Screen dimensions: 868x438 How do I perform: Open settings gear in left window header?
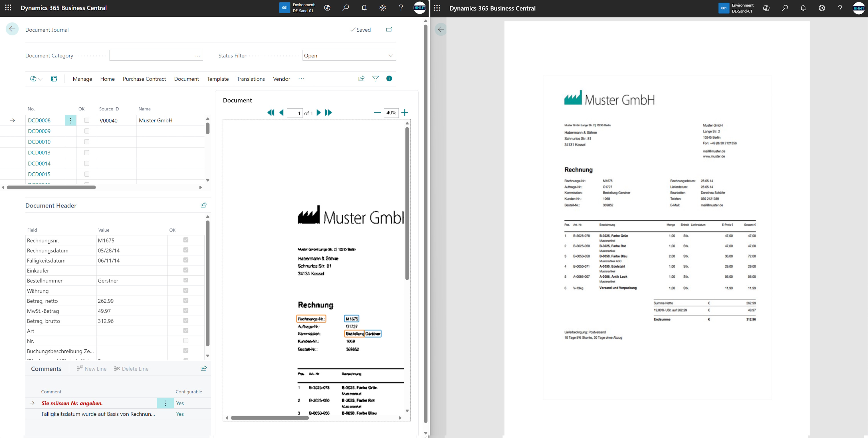[x=382, y=8]
